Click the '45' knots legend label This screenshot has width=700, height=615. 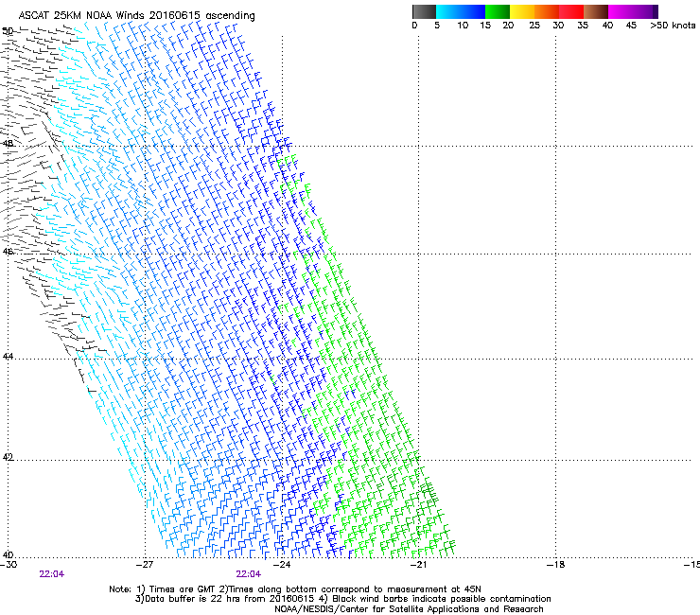coord(631,26)
